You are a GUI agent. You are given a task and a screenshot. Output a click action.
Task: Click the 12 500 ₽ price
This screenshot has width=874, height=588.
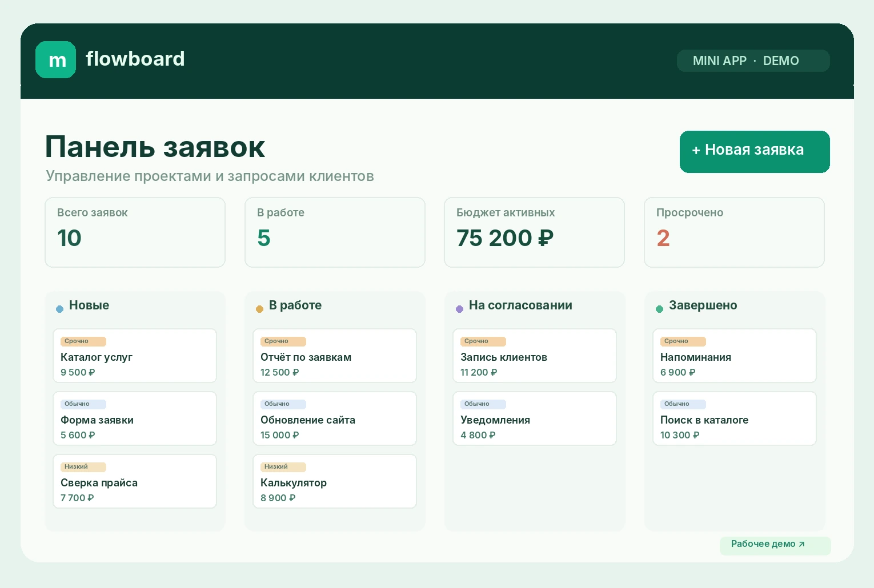280,372
